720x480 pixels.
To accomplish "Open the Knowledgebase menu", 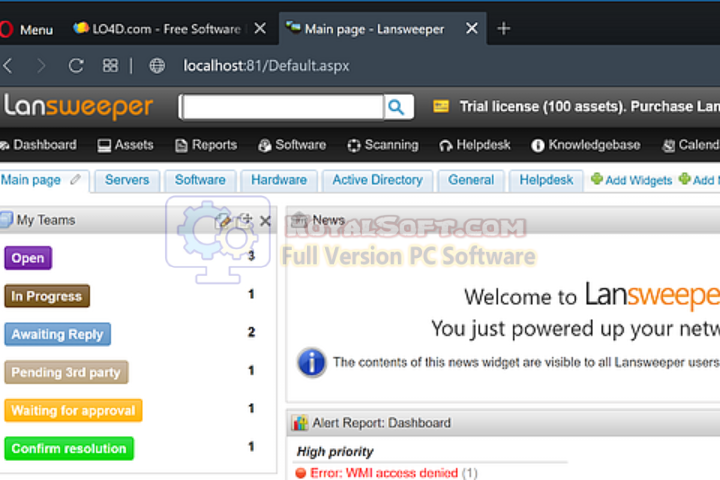I will (585, 145).
